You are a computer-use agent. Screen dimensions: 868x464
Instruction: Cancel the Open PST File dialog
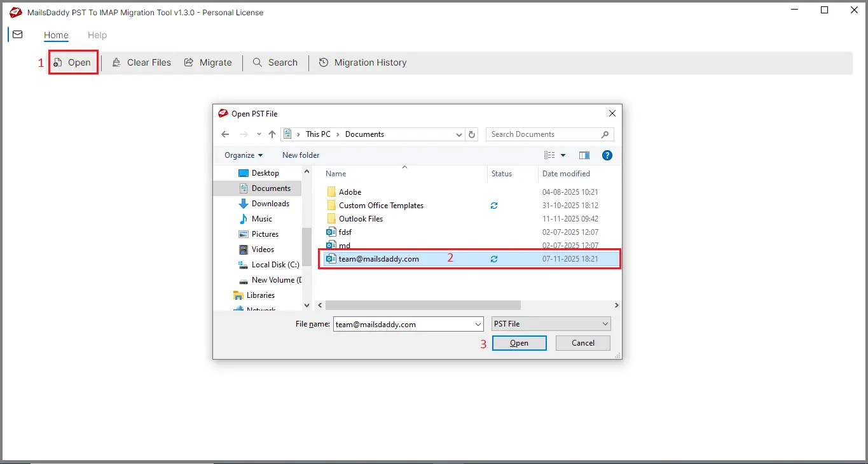[x=582, y=342]
